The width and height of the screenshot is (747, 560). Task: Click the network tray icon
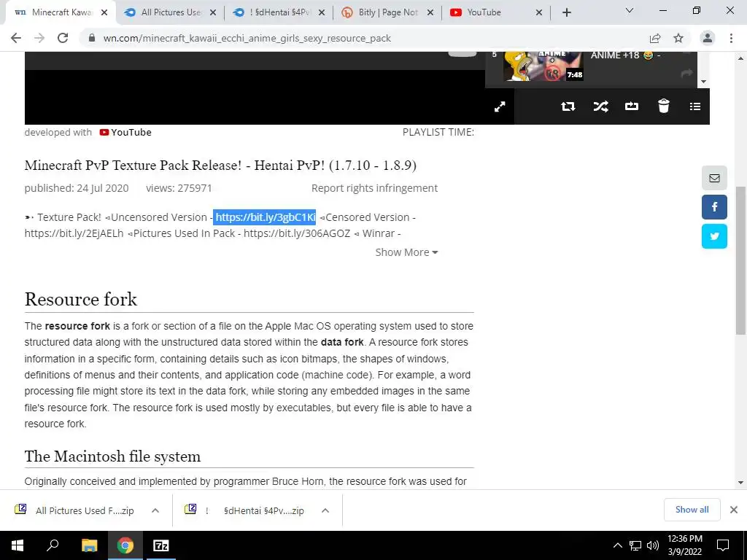point(635,545)
